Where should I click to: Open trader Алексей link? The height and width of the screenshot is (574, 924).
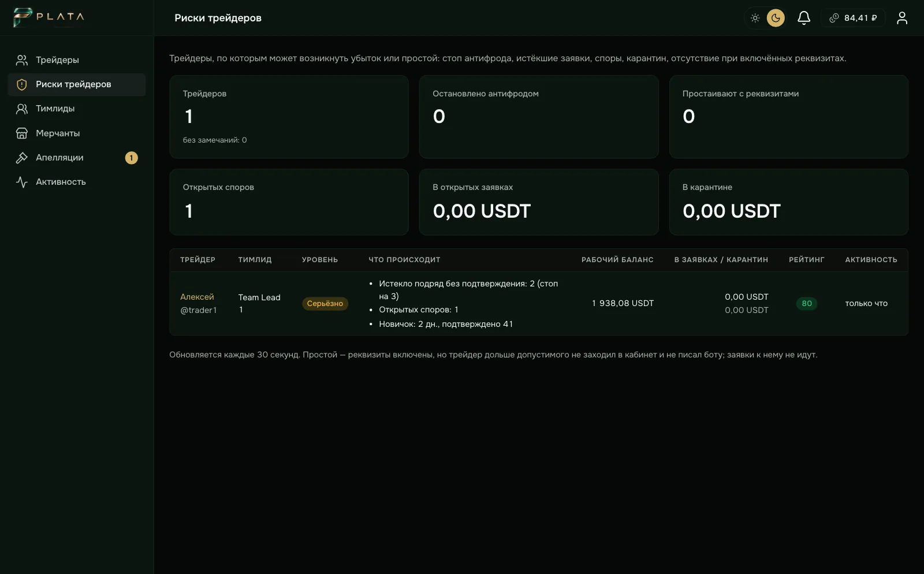197,297
